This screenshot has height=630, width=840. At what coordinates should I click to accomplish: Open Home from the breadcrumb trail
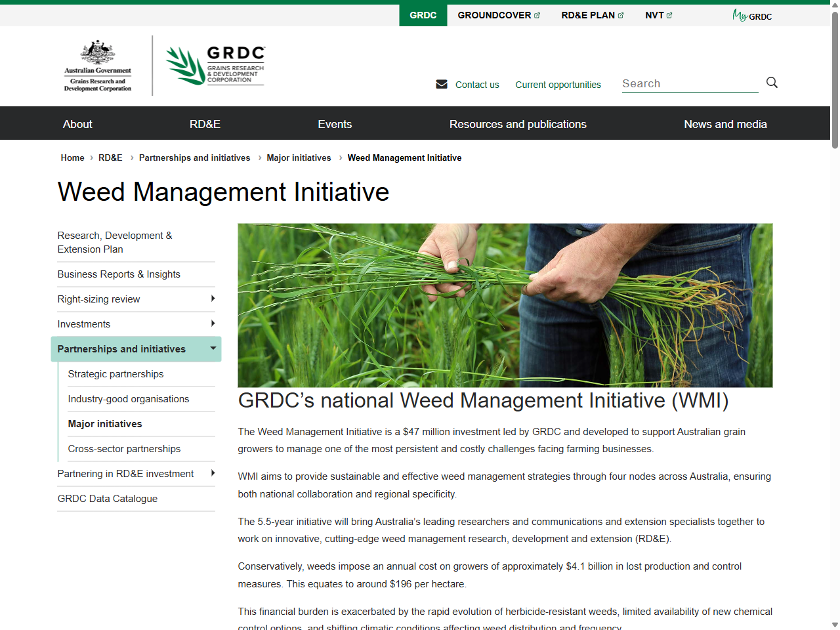tap(72, 157)
